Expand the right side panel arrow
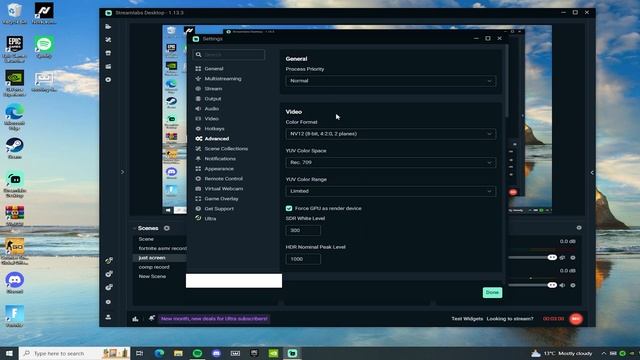640x360 pixels. (592, 173)
